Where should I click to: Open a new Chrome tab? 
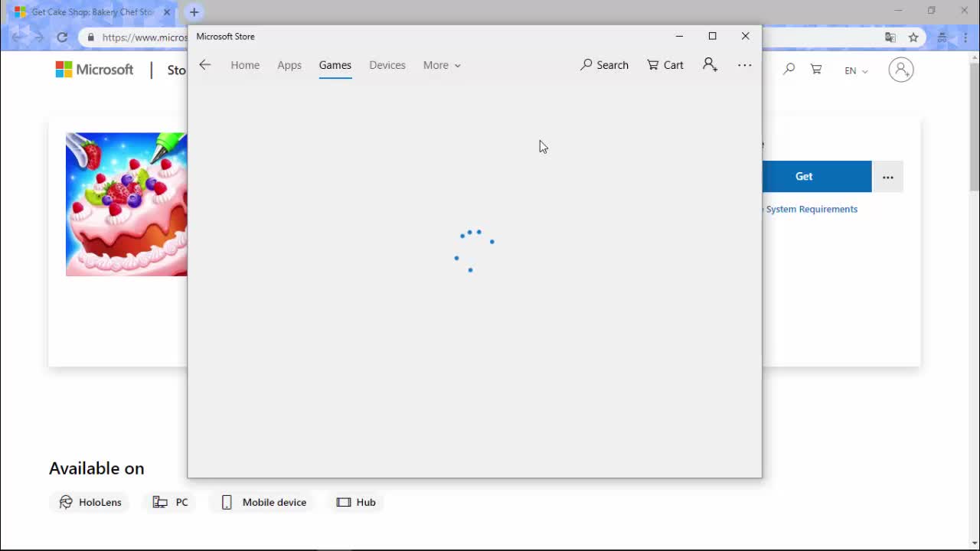pyautogui.click(x=194, y=12)
